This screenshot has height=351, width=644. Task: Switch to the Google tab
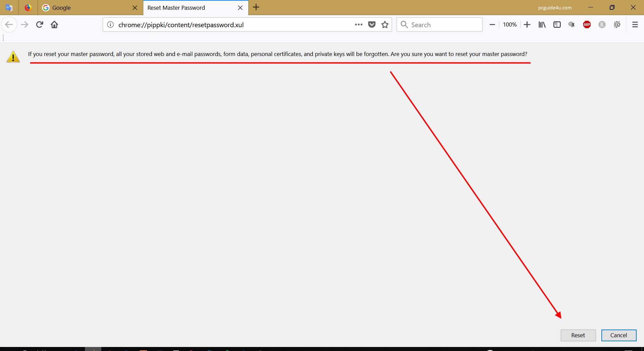click(x=87, y=8)
